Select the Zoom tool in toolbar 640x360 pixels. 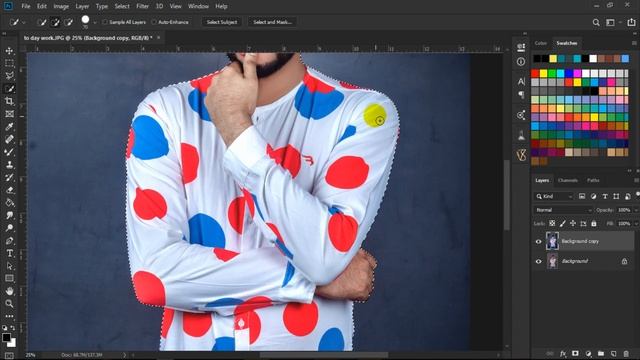9,304
